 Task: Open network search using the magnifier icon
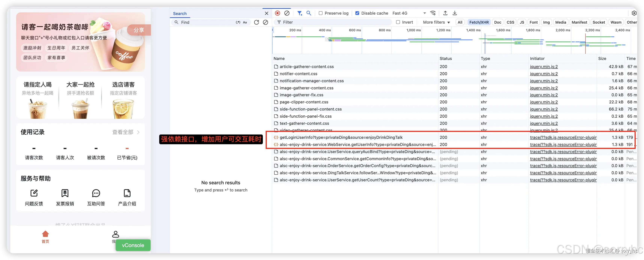coord(309,13)
